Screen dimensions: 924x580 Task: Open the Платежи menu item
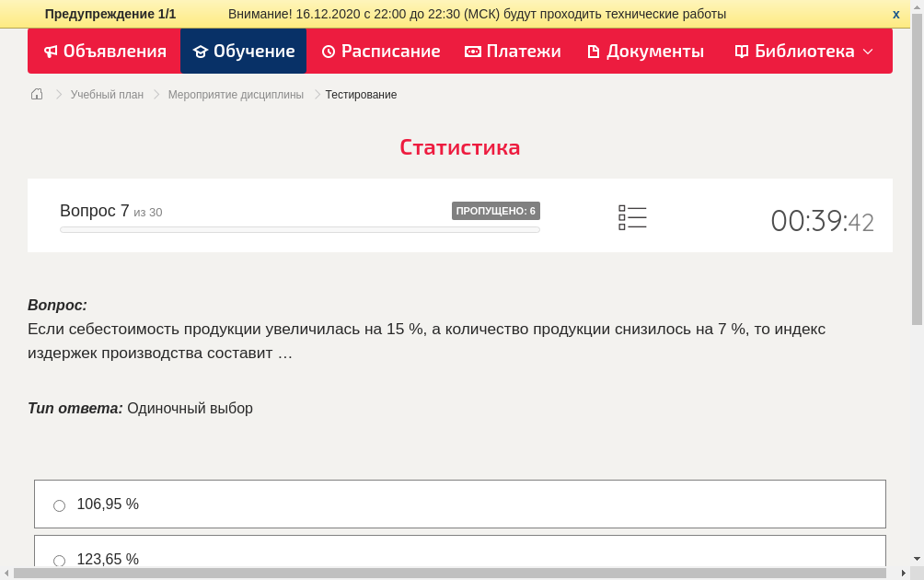point(513,52)
